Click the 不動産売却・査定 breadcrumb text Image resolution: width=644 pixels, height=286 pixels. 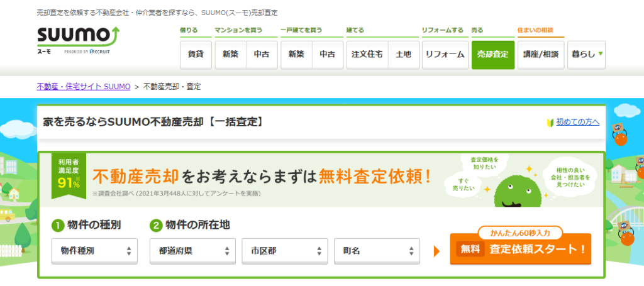point(172,87)
